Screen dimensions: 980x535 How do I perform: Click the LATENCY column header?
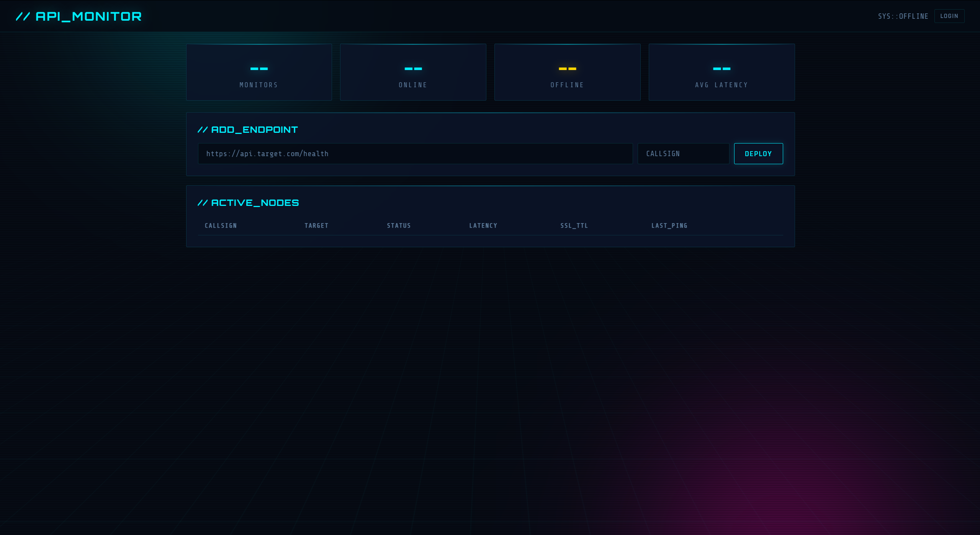click(x=483, y=225)
